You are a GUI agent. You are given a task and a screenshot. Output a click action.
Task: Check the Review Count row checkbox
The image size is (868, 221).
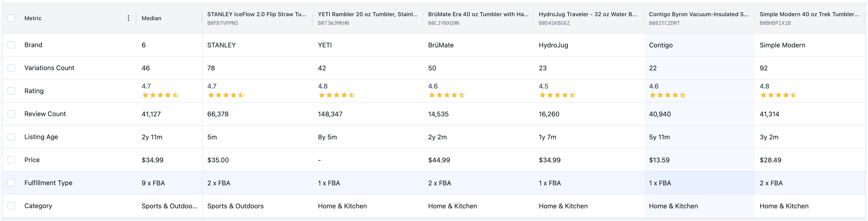click(11, 113)
